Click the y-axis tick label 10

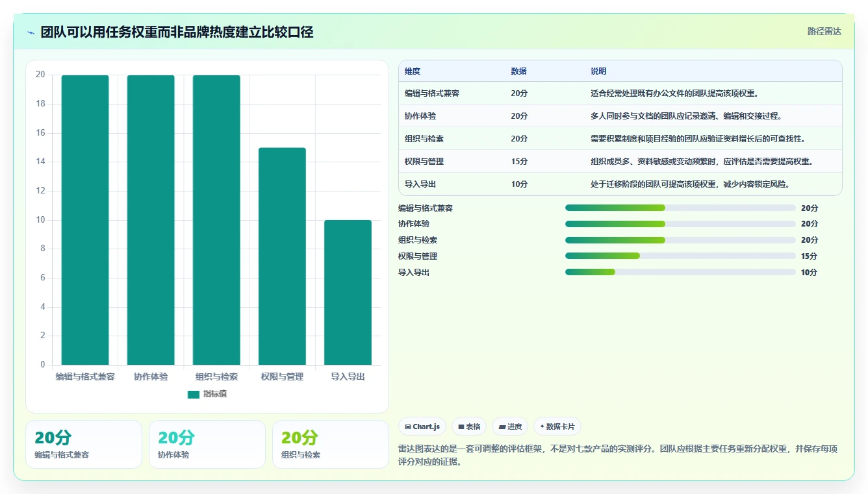[40, 220]
